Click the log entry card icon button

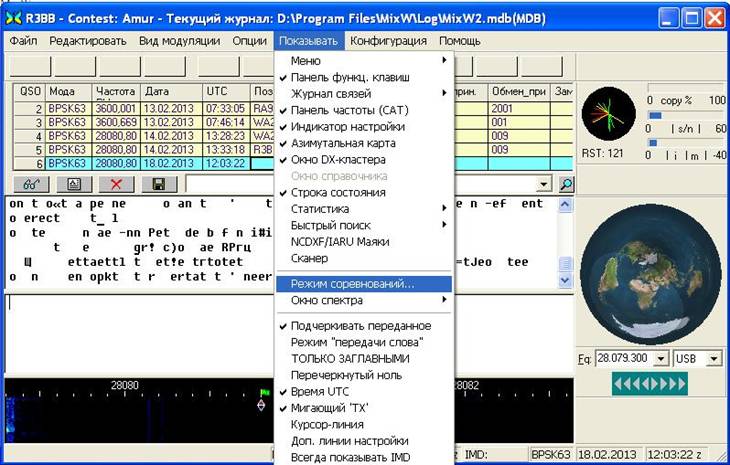click(x=74, y=184)
